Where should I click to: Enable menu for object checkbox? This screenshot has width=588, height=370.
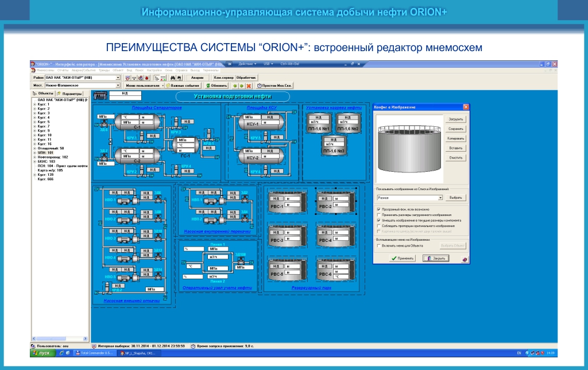(379, 246)
